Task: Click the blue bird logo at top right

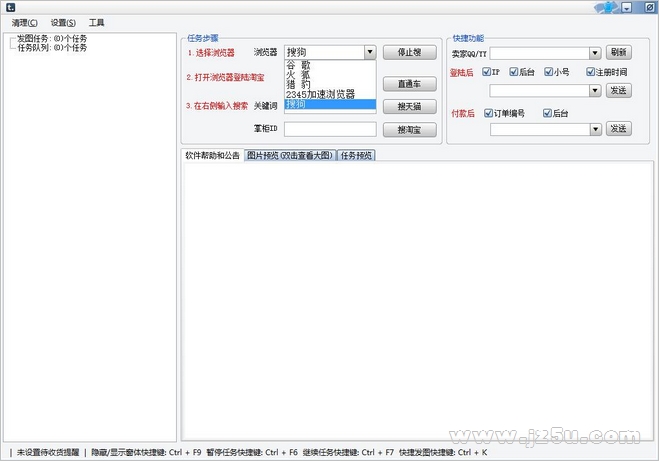Action: (x=605, y=8)
